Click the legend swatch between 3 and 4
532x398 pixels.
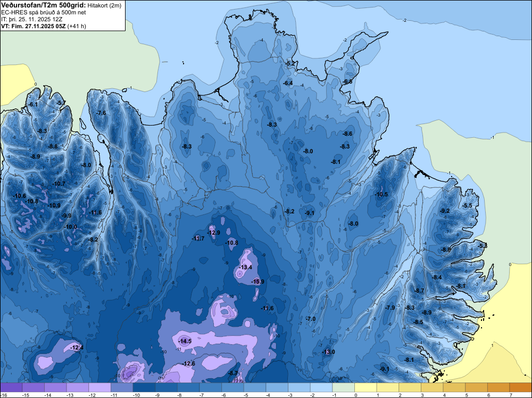(432, 387)
